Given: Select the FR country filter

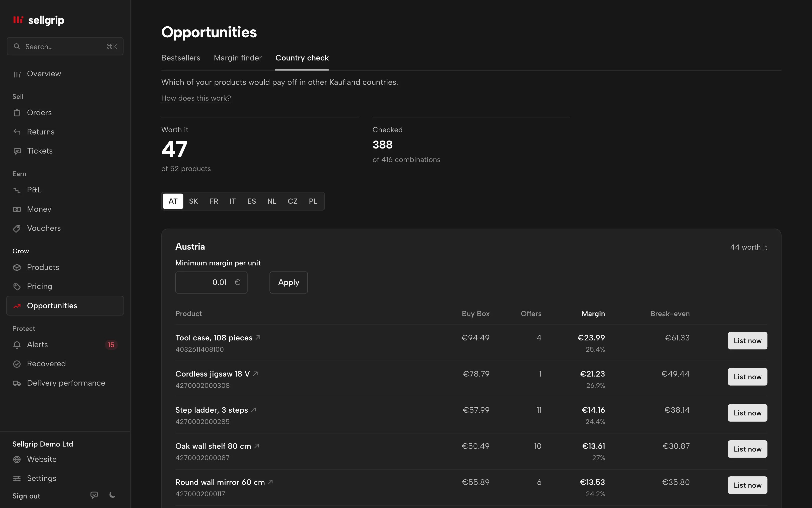Looking at the screenshot, I should (214, 201).
